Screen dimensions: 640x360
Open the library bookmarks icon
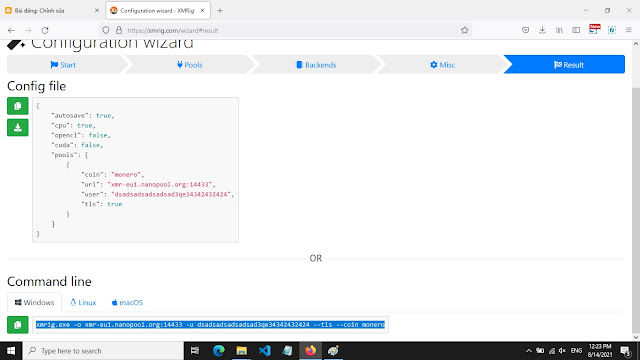tap(559, 30)
